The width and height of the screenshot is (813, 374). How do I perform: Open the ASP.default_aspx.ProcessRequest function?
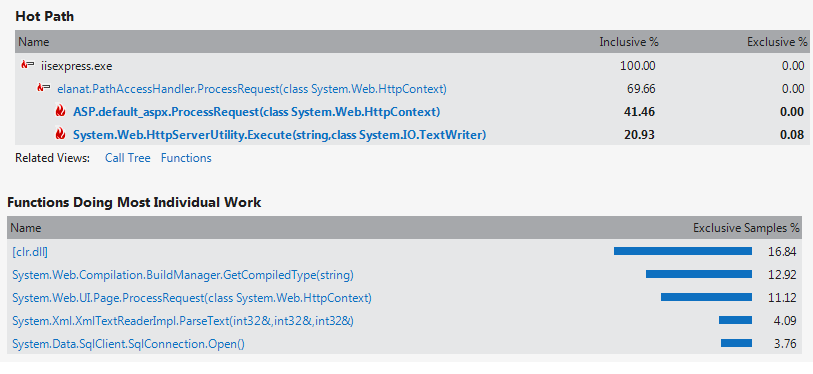[257, 112]
